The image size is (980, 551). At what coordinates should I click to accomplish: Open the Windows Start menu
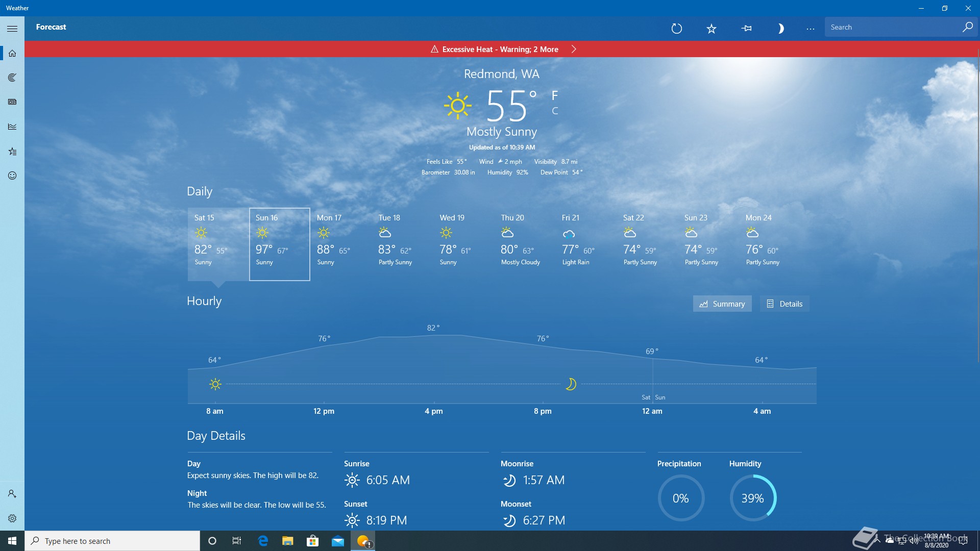[12, 541]
